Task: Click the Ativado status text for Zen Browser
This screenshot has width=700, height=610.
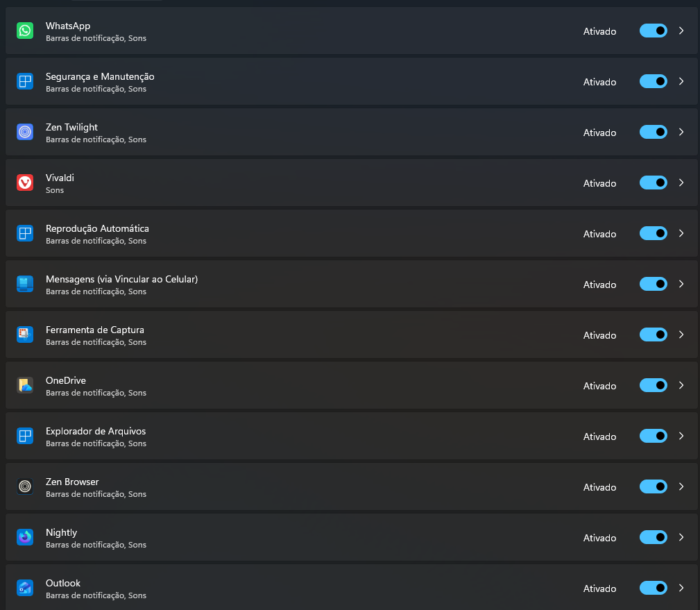Action: [599, 487]
